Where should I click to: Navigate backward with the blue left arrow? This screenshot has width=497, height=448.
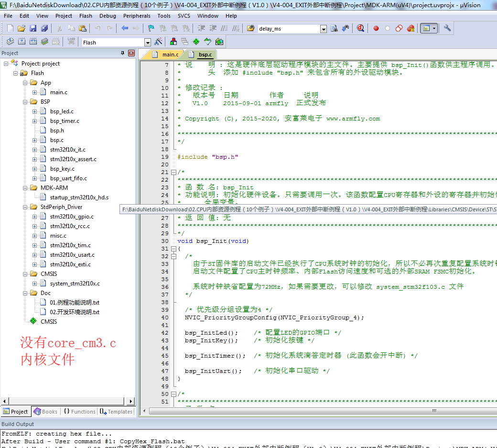125,29
